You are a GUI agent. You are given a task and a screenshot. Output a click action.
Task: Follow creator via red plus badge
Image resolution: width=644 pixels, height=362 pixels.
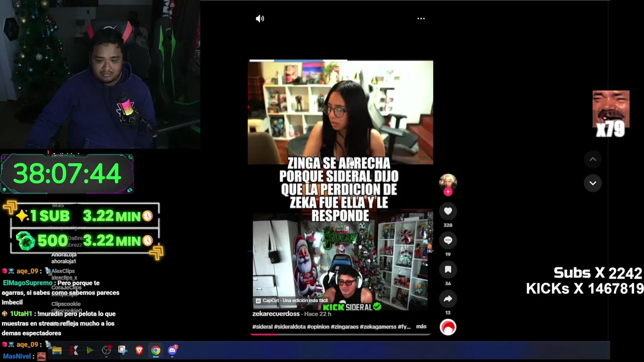click(x=448, y=192)
